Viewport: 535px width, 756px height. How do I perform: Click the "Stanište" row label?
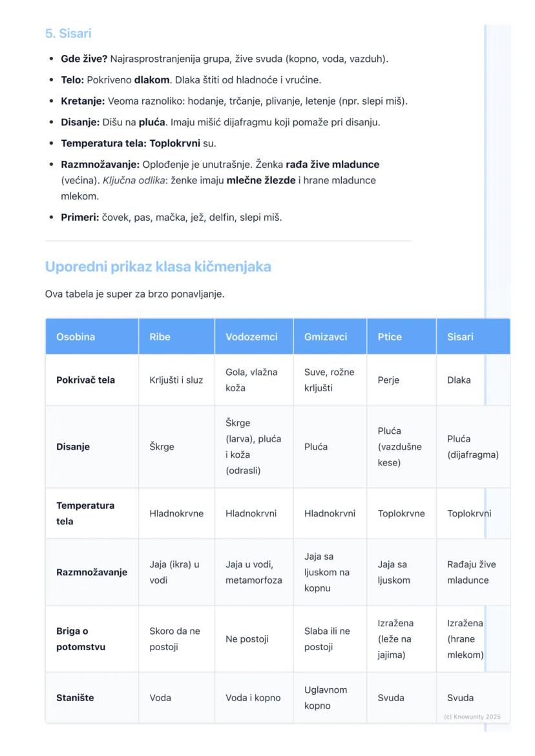[x=75, y=698]
